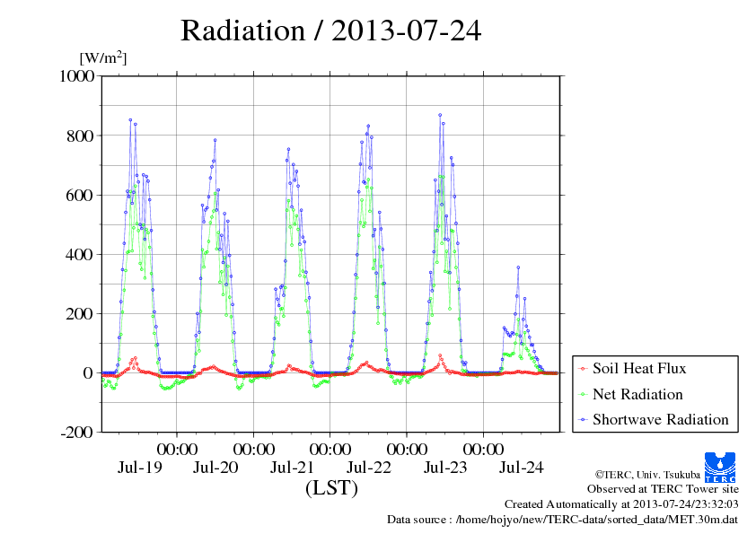Click the '00:00' label above Jul-24
This screenshot has width=756, height=534.
(483, 449)
